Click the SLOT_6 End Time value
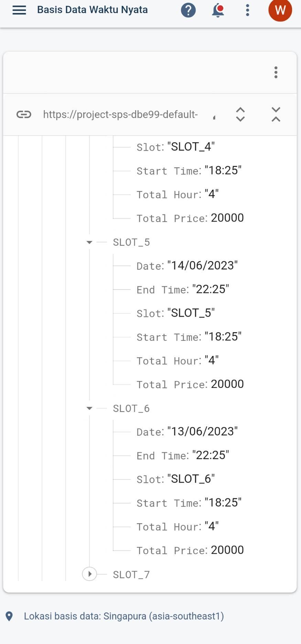The height and width of the screenshot is (644, 301). (211, 455)
